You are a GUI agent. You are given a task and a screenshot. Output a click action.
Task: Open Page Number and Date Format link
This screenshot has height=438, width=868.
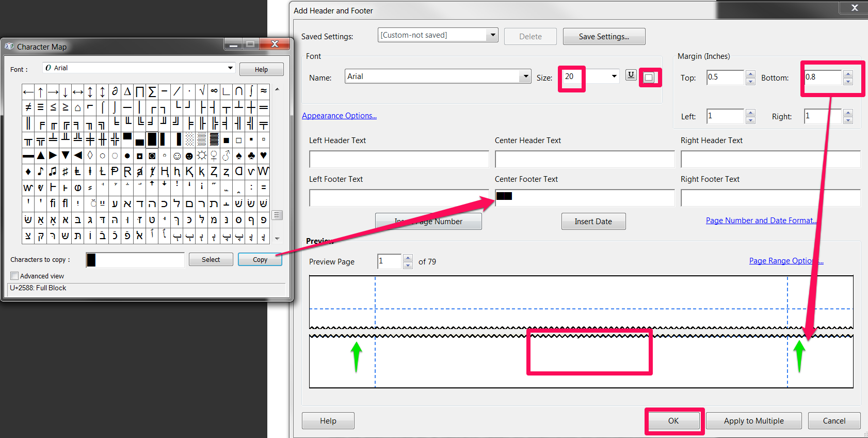(761, 221)
